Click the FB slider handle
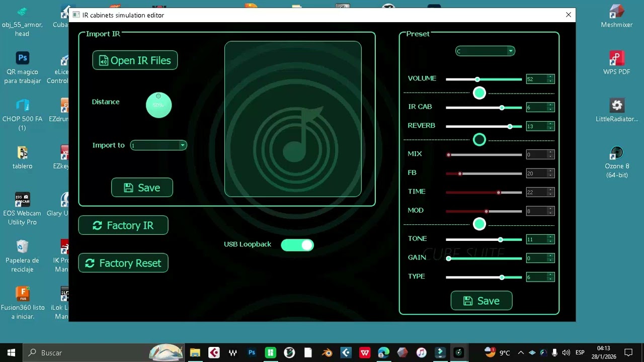This screenshot has width=644, height=362. pyautogui.click(x=460, y=173)
